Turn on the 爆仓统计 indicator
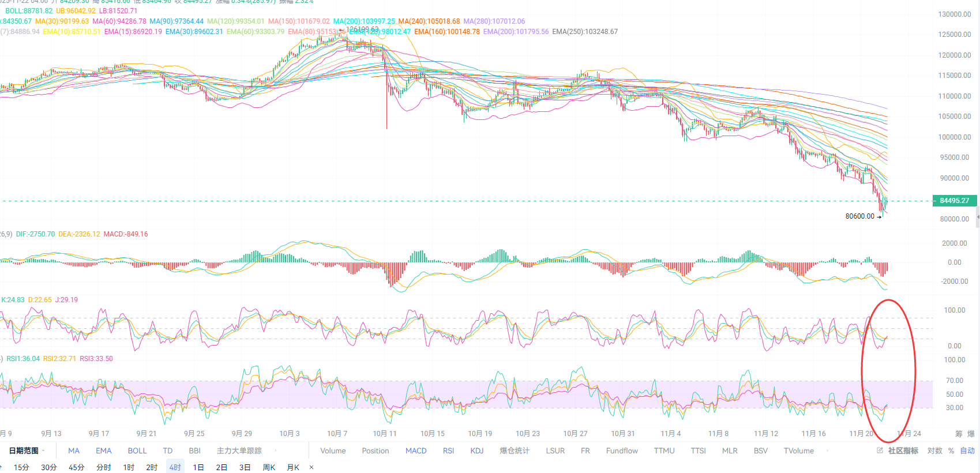The width and height of the screenshot is (980, 473). [515, 451]
